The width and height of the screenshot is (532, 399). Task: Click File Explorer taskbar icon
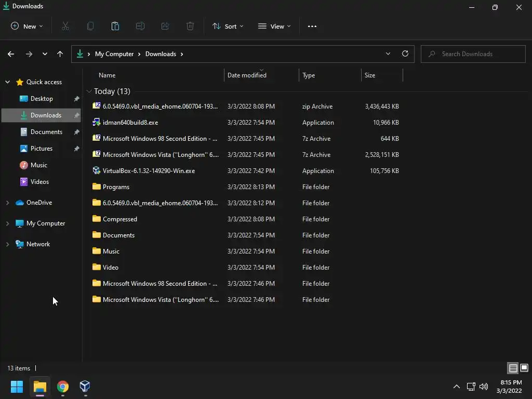pyautogui.click(x=40, y=386)
